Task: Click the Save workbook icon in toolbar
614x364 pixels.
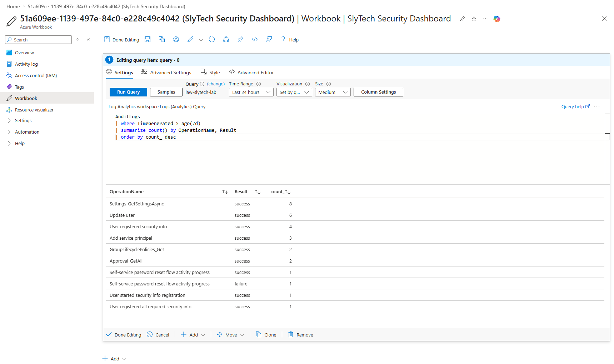Action: pos(148,40)
